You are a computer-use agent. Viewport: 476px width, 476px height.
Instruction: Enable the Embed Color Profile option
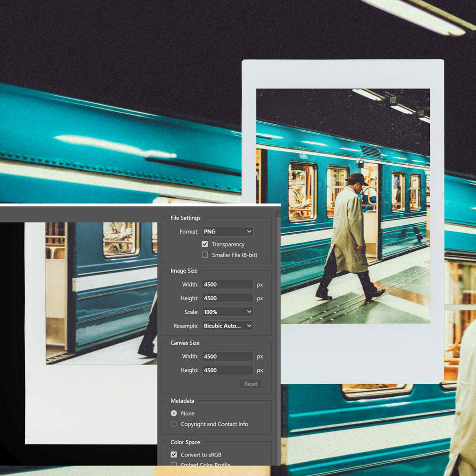(x=174, y=465)
